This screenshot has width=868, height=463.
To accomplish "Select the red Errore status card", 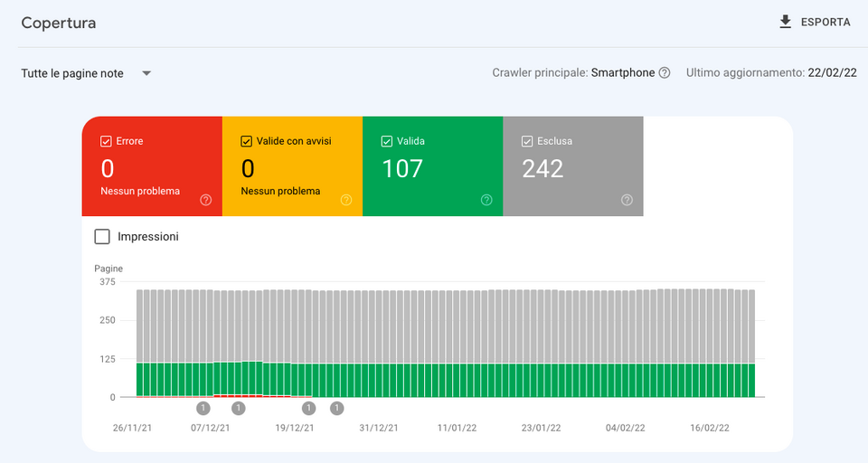I will [x=152, y=167].
